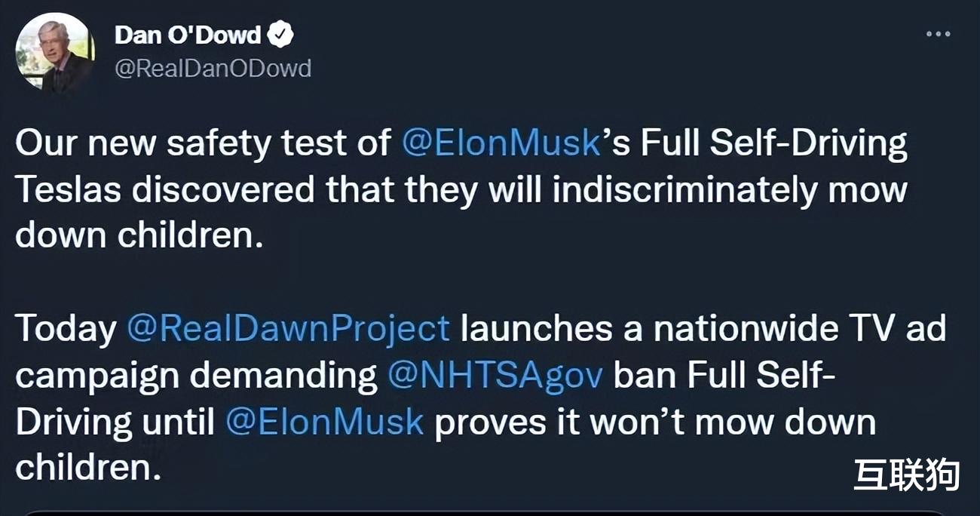Click 'down children.' ending the first paragraph
This screenshot has width=980, height=516.
pyautogui.click(x=140, y=236)
